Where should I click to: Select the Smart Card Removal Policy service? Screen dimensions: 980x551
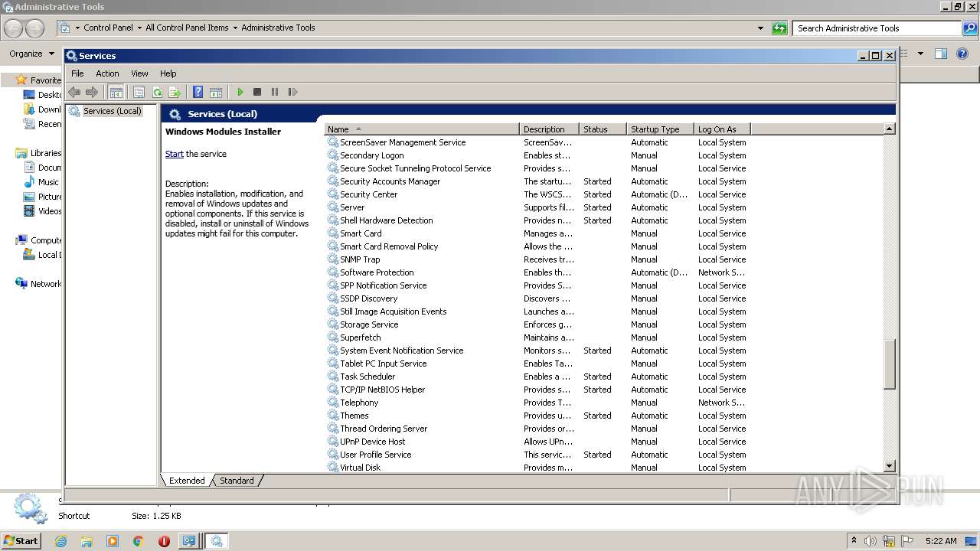(537, 246)
